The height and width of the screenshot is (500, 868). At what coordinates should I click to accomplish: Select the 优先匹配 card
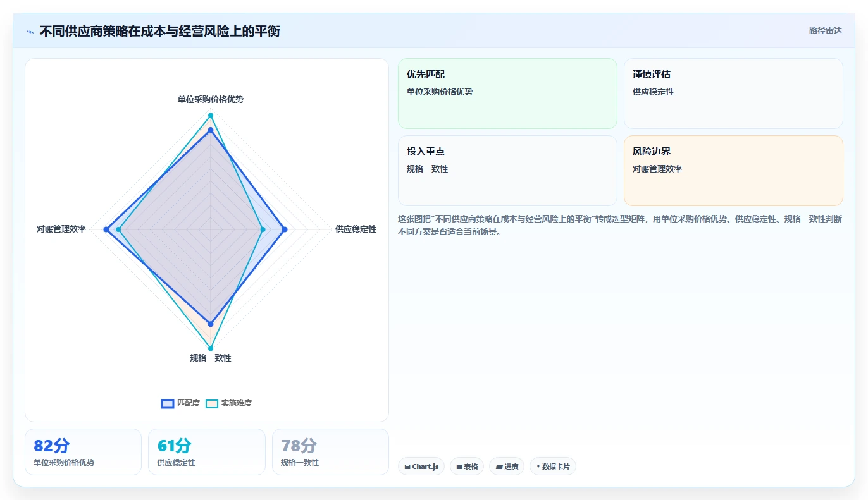[x=507, y=94]
